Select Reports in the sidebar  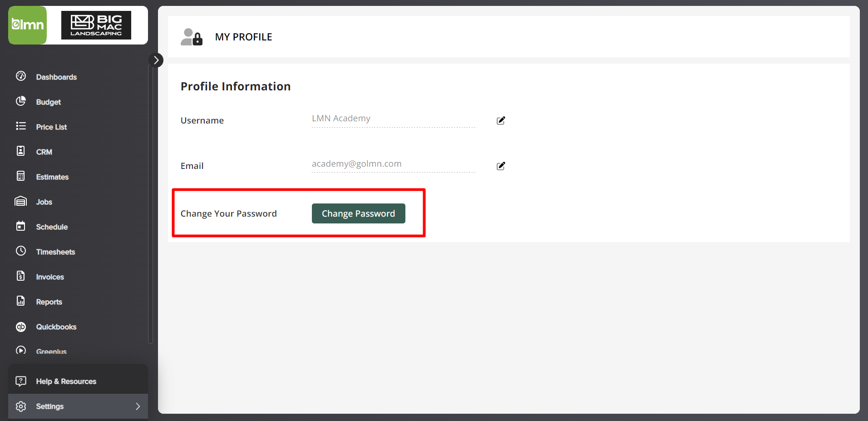tap(49, 302)
